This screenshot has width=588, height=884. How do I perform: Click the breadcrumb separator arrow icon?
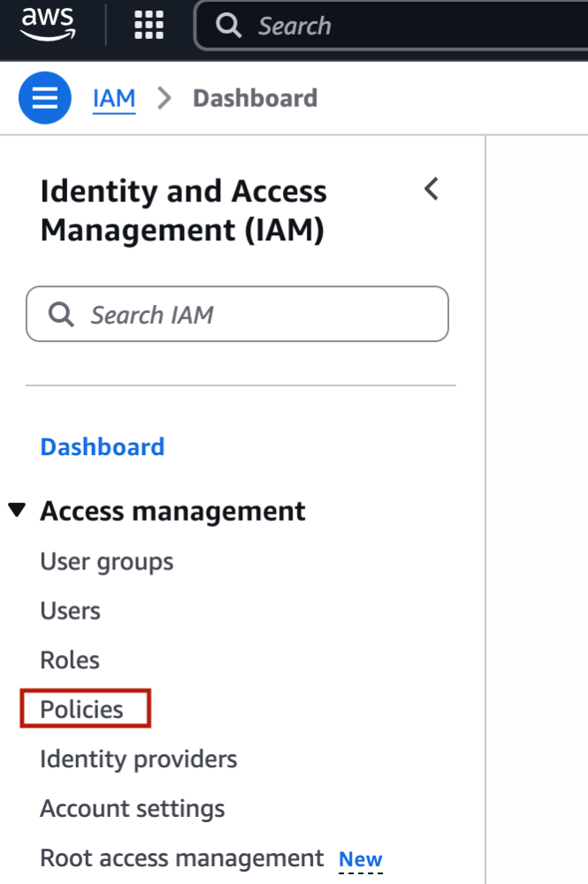[164, 98]
